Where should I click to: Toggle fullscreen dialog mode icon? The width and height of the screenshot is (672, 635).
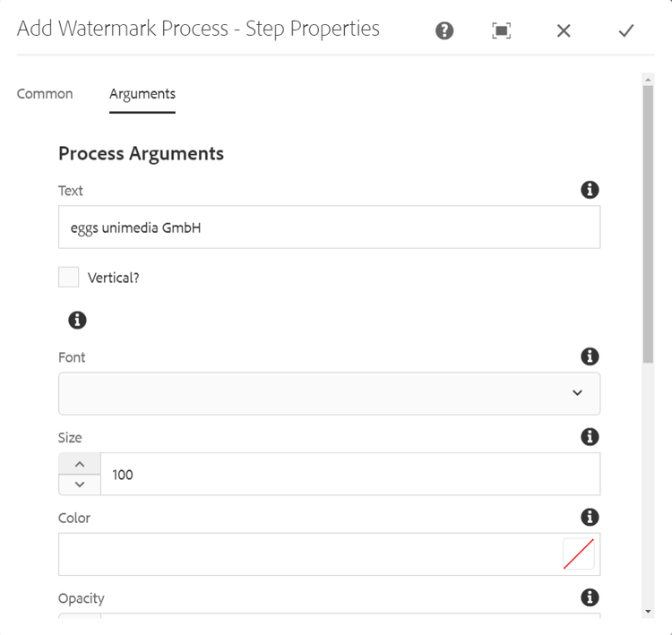[502, 30]
